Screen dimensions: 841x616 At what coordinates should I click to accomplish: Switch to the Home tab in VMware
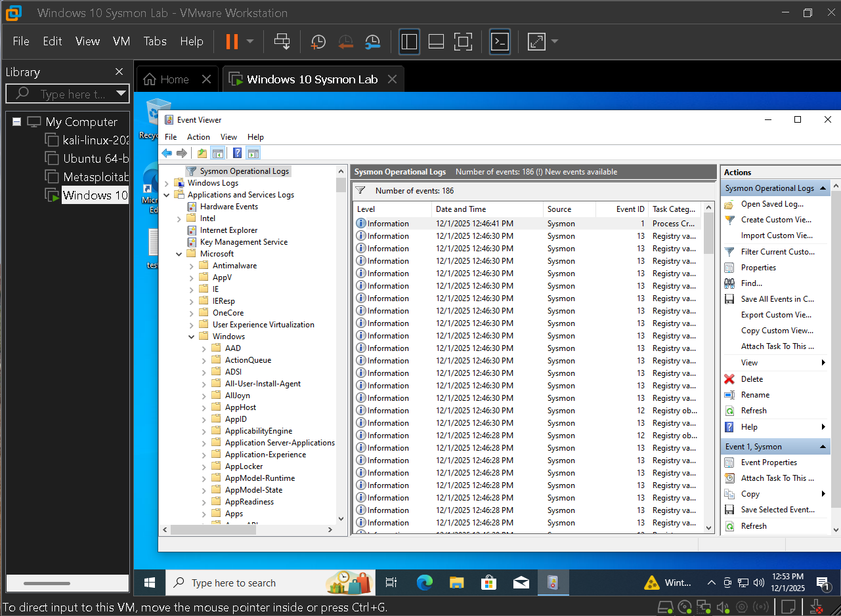pyautogui.click(x=175, y=79)
